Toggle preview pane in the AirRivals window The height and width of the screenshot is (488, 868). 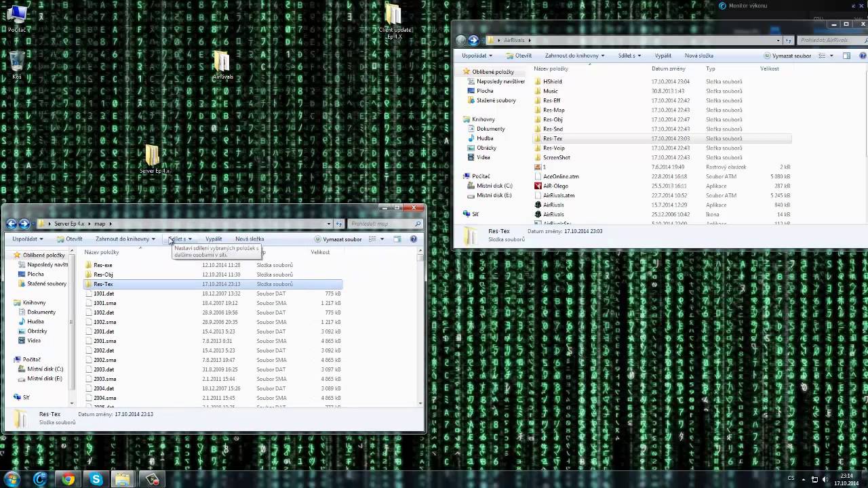[846, 56]
